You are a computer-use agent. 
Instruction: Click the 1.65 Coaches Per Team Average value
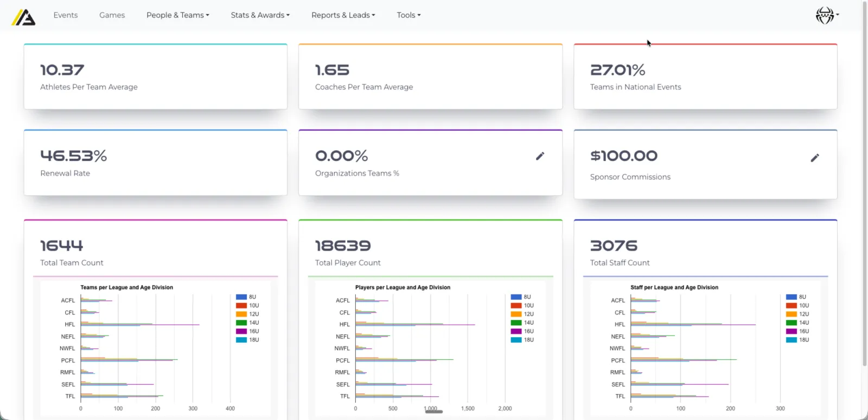click(x=333, y=70)
